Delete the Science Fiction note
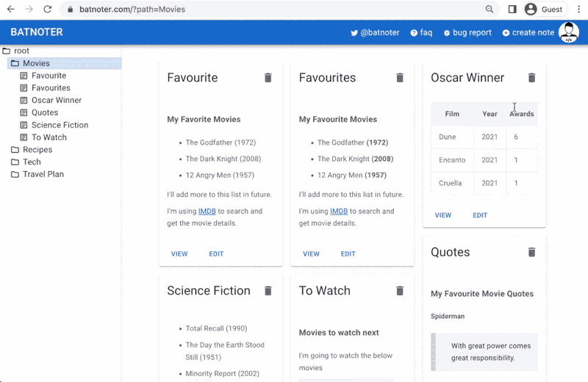 pos(268,291)
